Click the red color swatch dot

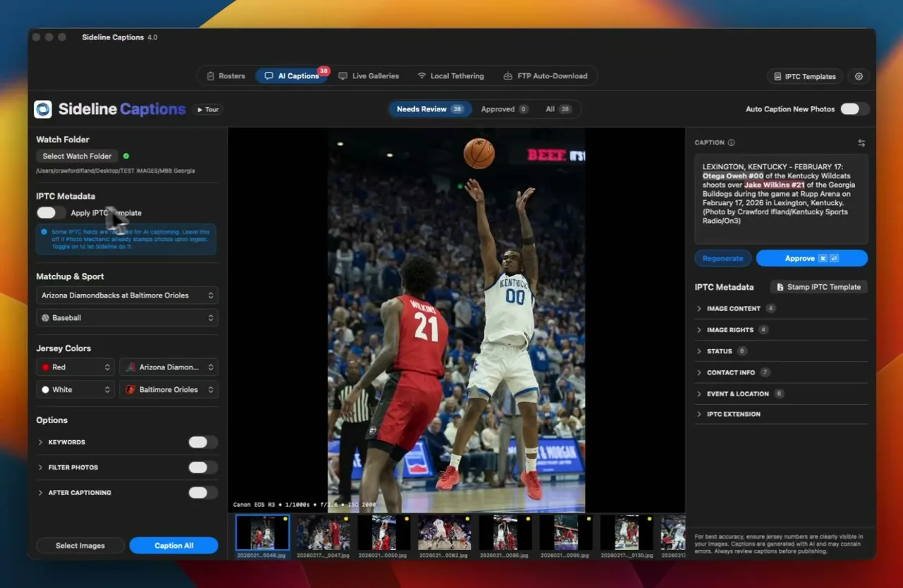(45, 367)
